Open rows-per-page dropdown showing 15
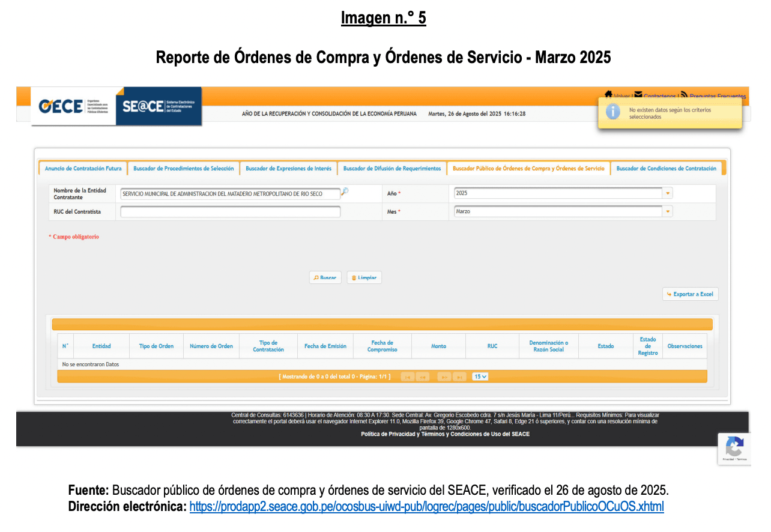 tap(480, 376)
